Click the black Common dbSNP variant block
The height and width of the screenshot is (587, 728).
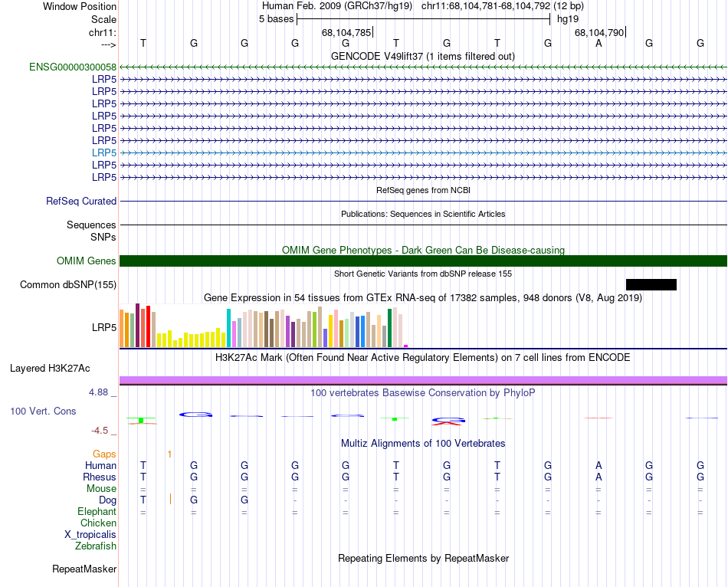[651, 285]
